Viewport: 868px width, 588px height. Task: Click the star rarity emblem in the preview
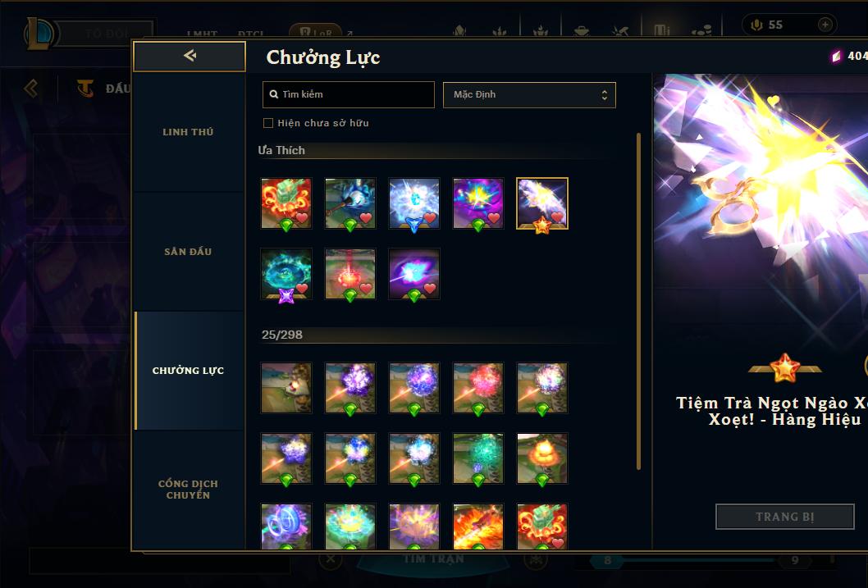[784, 368]
